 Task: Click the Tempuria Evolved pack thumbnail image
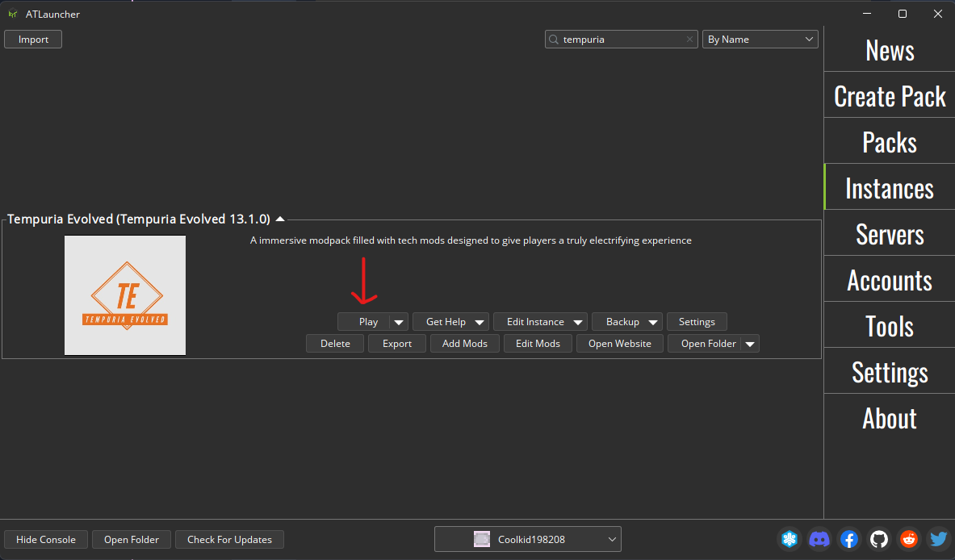[x=125, y=295]
